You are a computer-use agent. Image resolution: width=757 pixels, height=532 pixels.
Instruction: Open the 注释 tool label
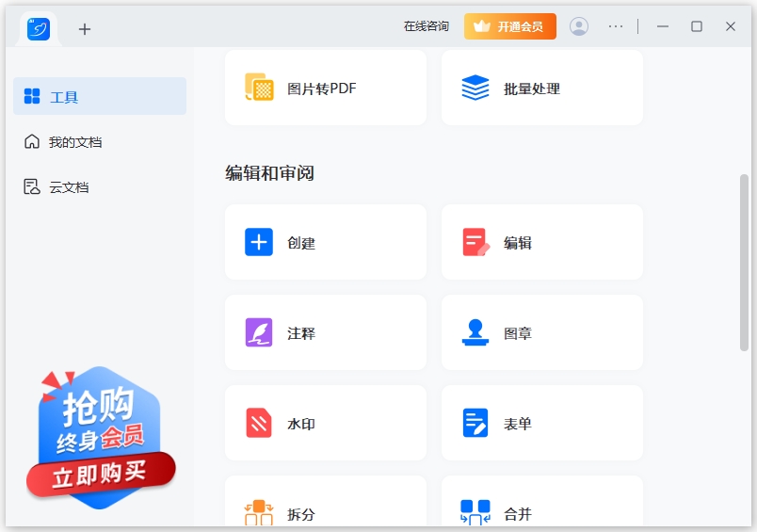click(301, 333)
